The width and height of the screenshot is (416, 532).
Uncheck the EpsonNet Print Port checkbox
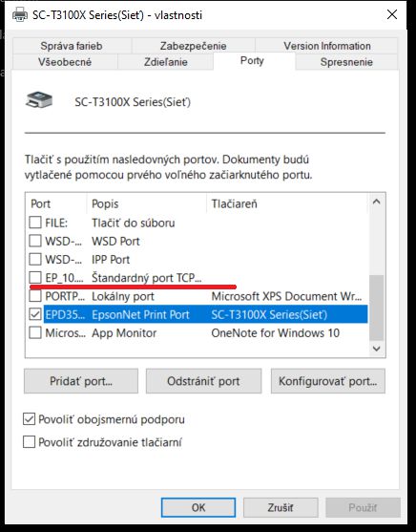point(35,314)
